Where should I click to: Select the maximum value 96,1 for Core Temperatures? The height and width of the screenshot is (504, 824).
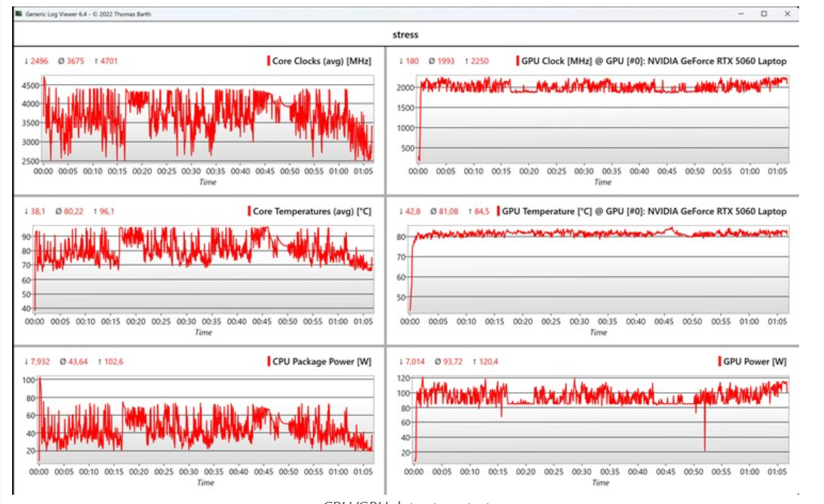[x=107, y=211]
